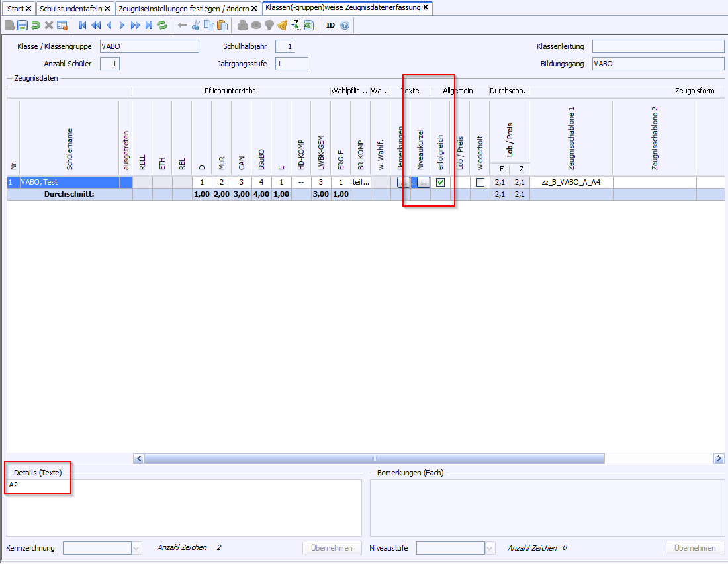
Task: Click the scissors Cut icon
Action: pos(196,25)
